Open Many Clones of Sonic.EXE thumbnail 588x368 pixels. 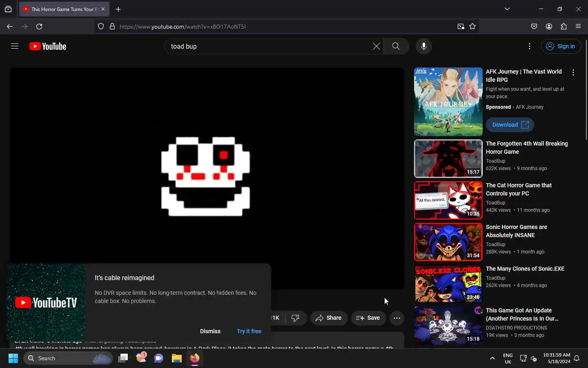(448, 284)
